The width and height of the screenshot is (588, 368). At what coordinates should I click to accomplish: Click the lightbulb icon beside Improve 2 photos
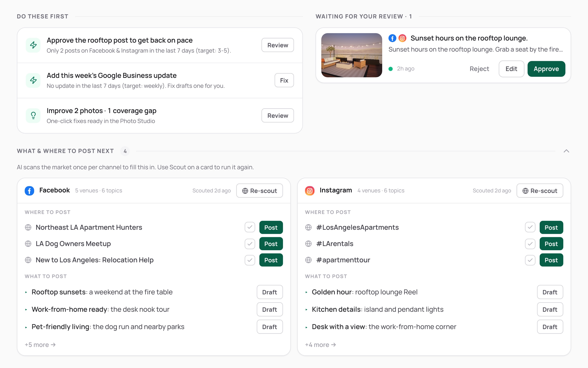(x=33, y=116)
